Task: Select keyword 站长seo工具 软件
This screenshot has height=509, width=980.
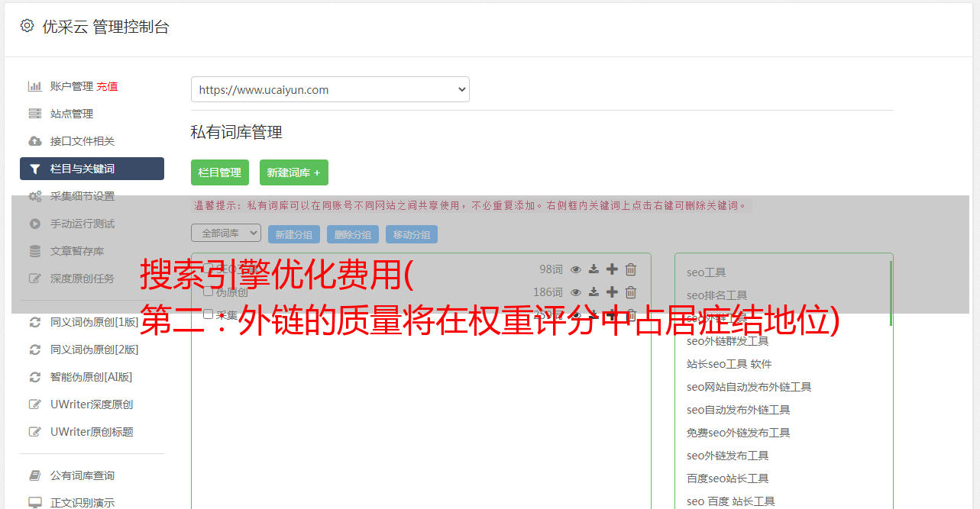Action: pyautogui.click(x=729, y=364)
